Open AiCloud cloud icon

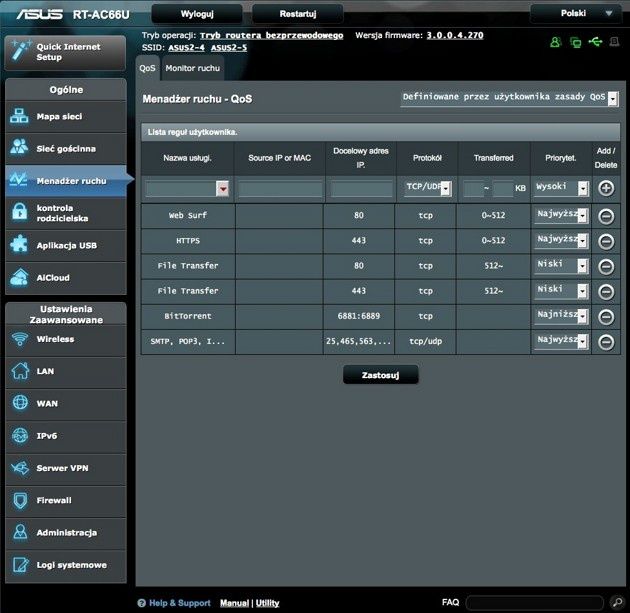coord(19,277)
